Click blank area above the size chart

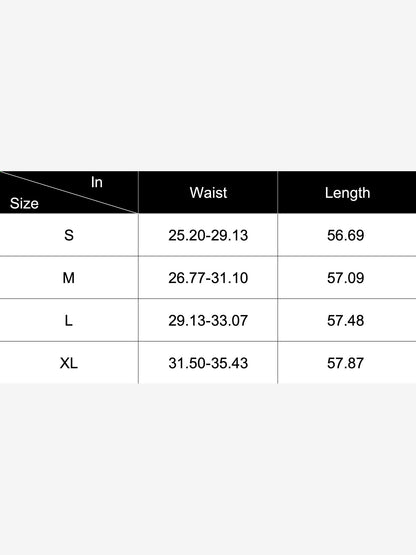coord(208,85)
